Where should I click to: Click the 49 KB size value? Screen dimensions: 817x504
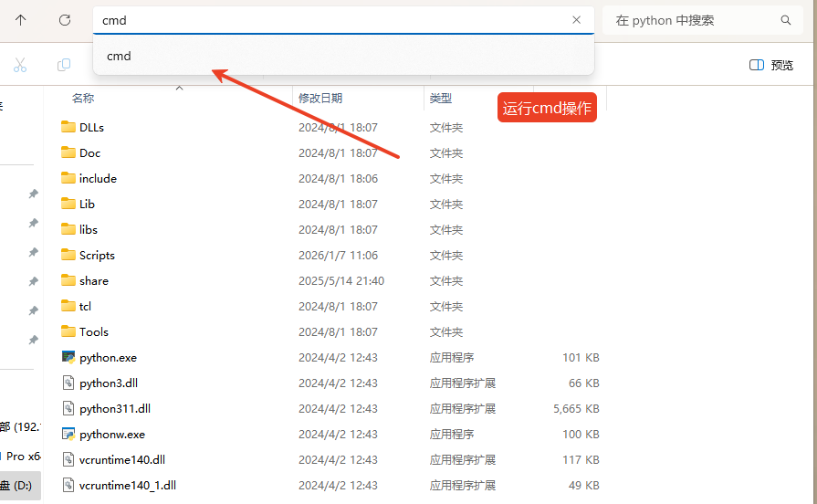pos(584,485)
